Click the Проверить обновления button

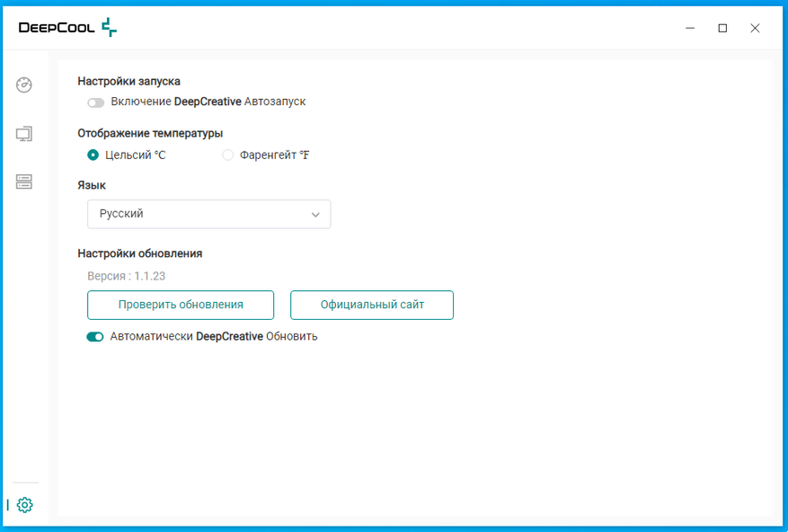coord(181,305)
